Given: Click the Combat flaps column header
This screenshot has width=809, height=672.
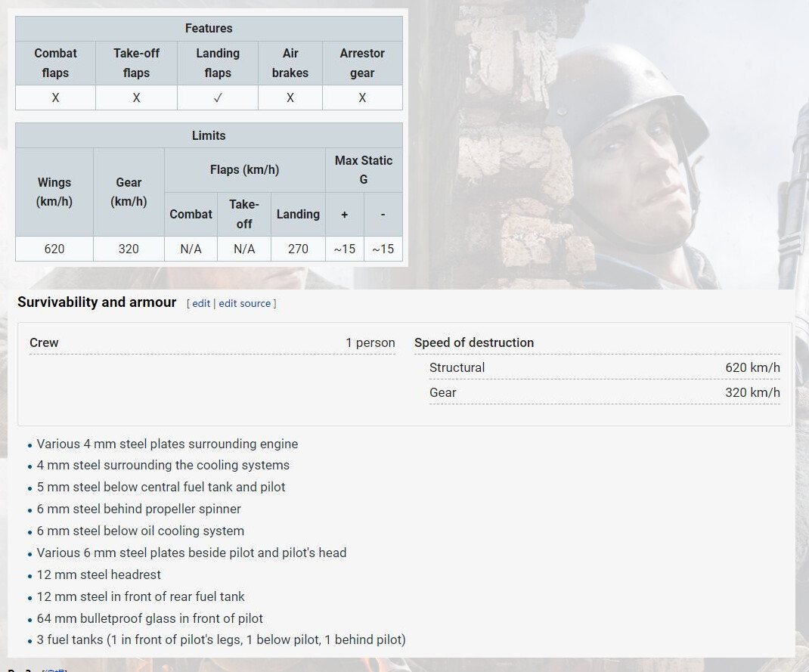Looking at the screenshot, I should click(x=55, y=63).
